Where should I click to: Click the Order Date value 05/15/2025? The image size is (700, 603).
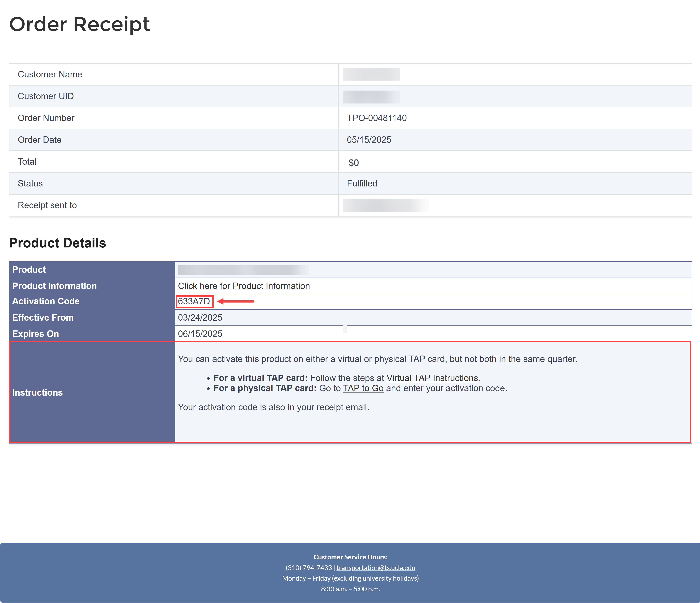tap(369, 140)
